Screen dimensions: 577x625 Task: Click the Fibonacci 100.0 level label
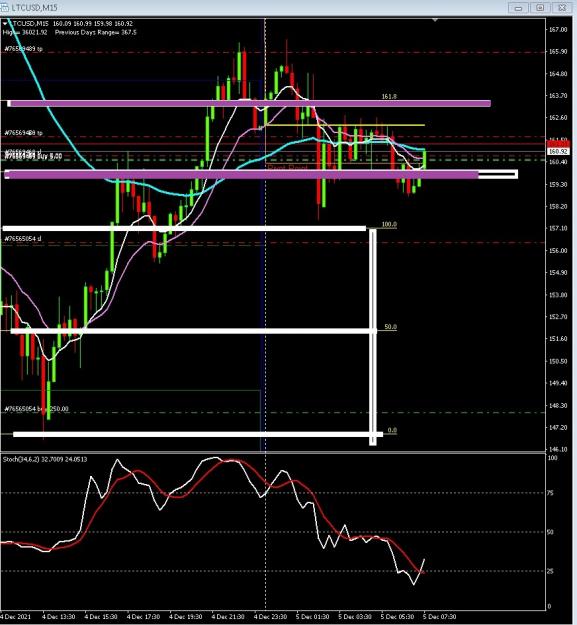point(389,224)
